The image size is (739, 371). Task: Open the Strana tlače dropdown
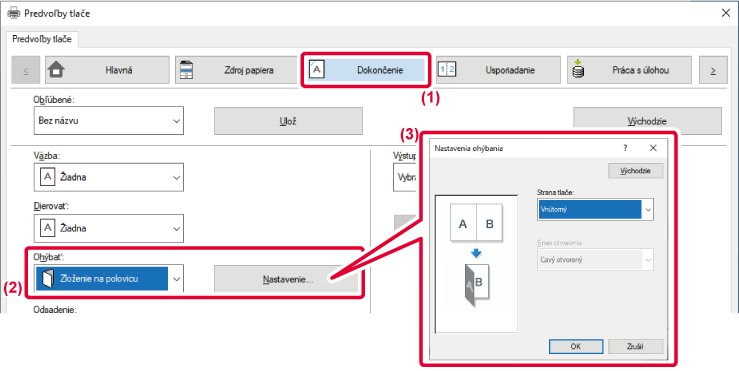point(595,209)
